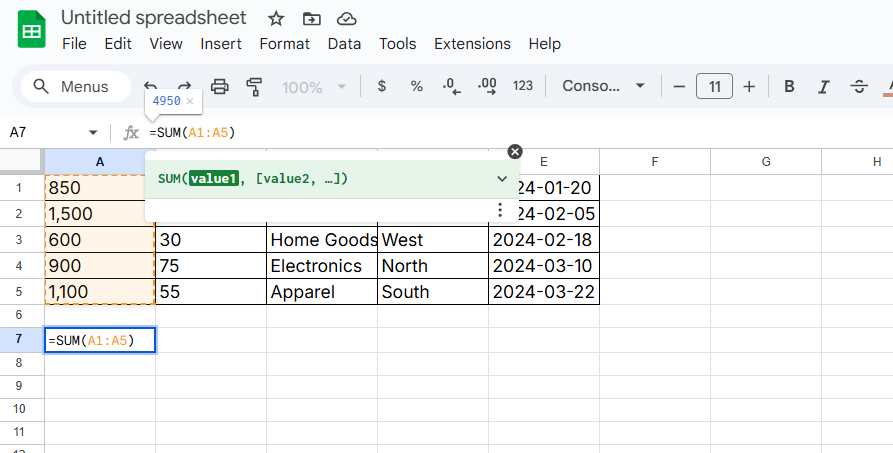The height and width of the screenshot is (453, 893).
Task: Click the print icon in toolbar
Action: pos(220,86)
